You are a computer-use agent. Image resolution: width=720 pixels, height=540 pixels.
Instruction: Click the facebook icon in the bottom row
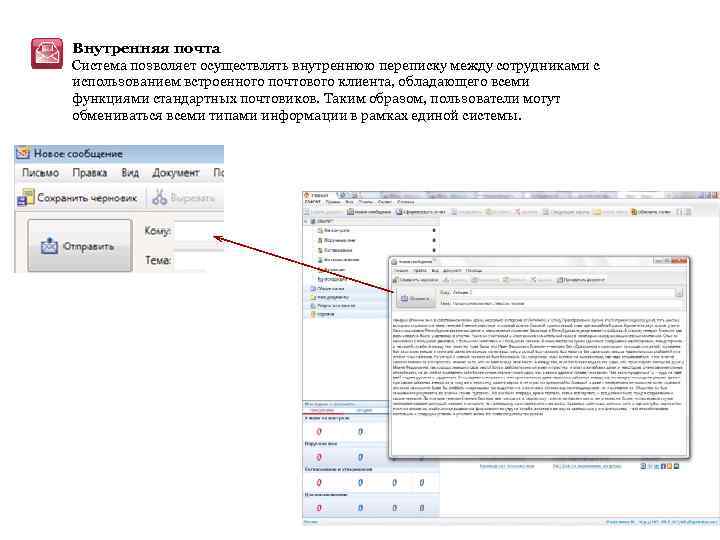click(663, 466)
